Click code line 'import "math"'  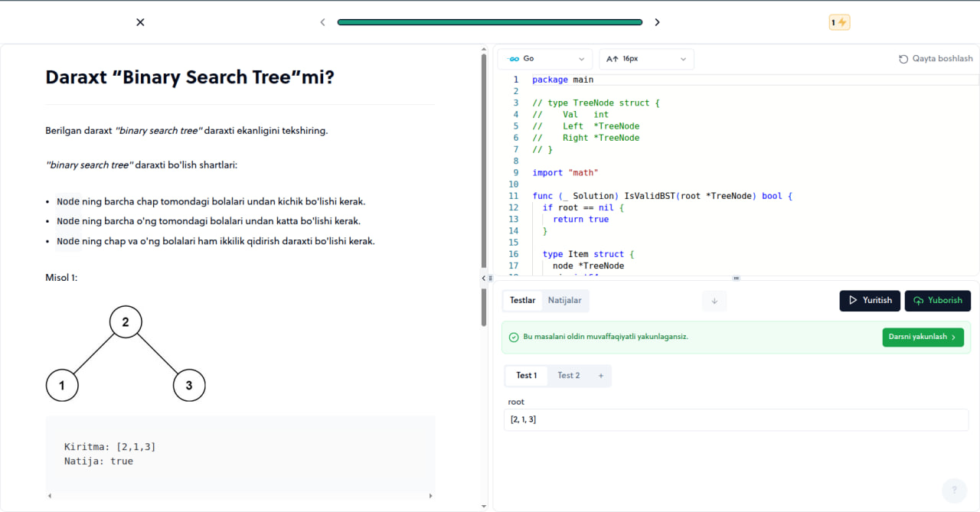[x=565, y=173]
